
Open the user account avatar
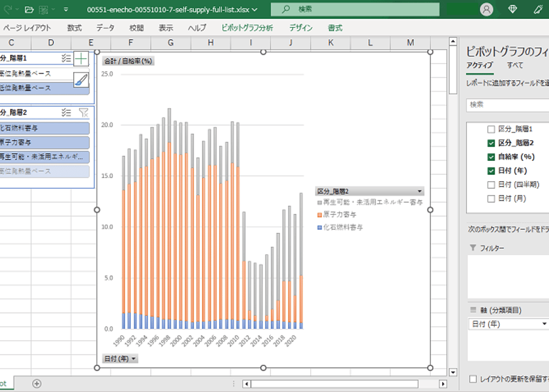coord(487,10)
